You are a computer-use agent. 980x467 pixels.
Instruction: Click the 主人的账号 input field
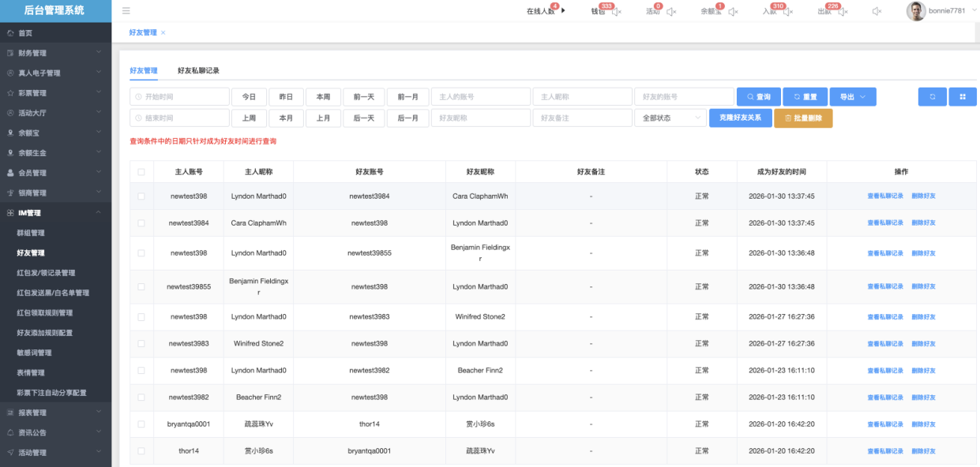(480, 97)
